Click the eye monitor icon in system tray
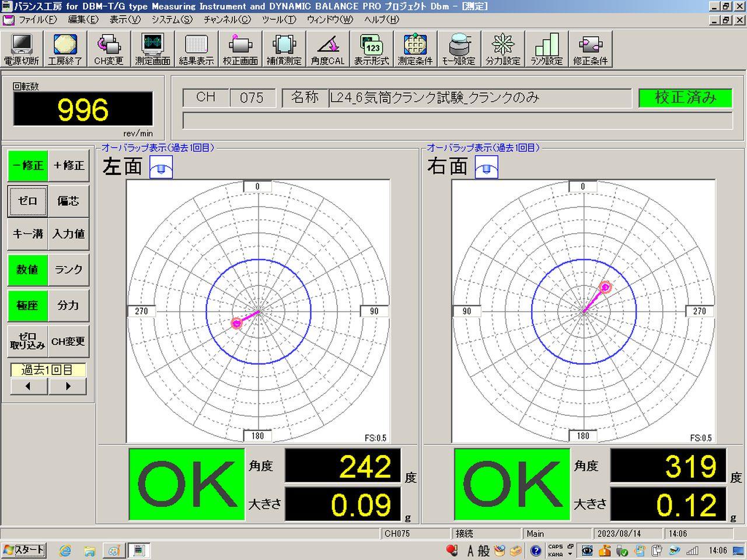 [x=587, y=550]
